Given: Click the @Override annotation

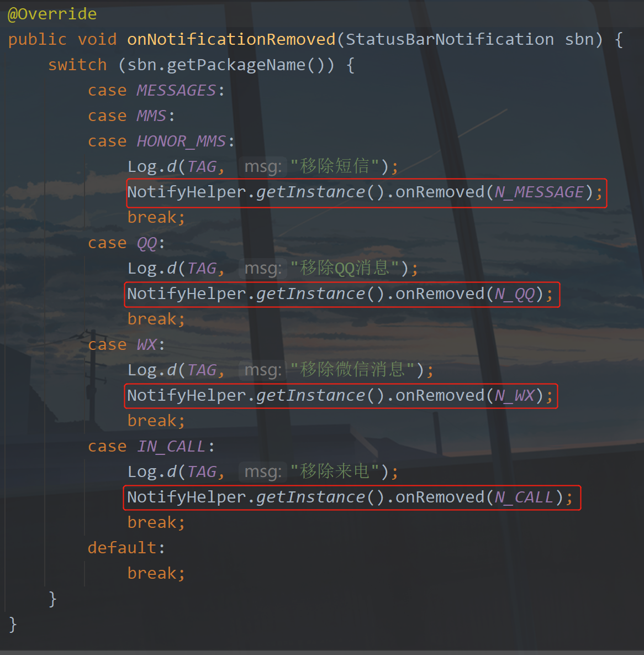Looking at the screenshot, I should [x=52, y=14].
